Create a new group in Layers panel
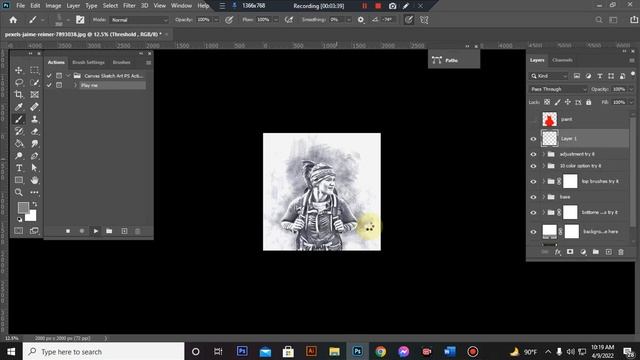 tap(596, 252)
